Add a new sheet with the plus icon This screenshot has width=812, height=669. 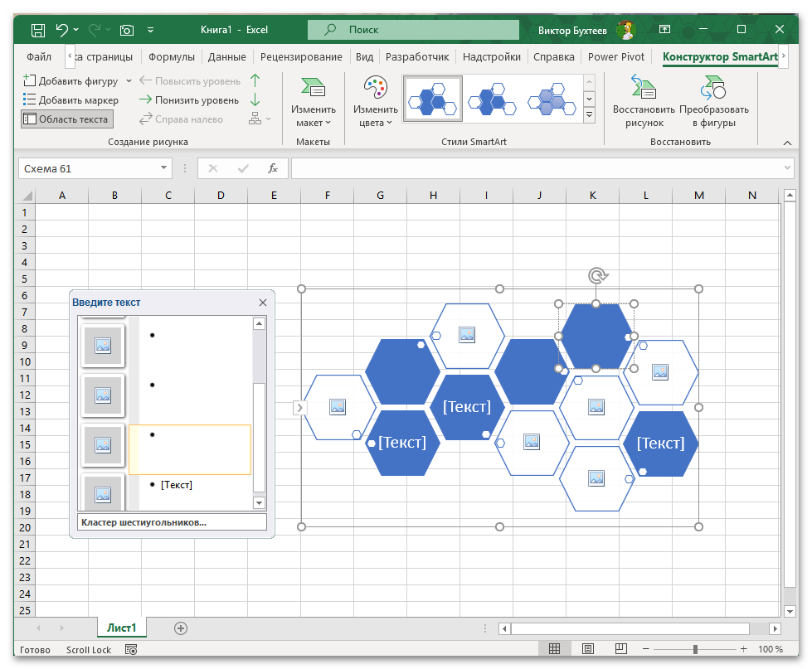(x=181, y=628)
